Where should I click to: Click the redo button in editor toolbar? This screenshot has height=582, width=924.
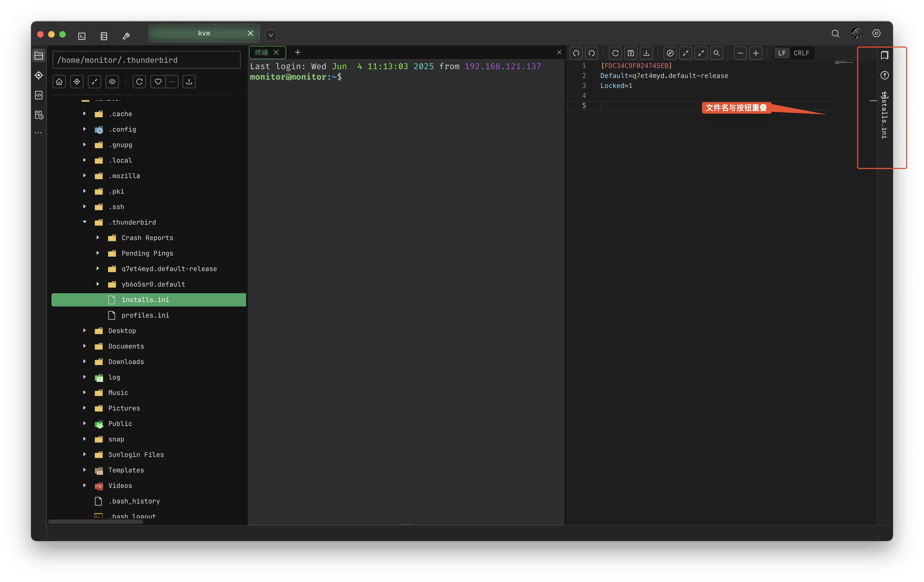(x=592, y=53)
